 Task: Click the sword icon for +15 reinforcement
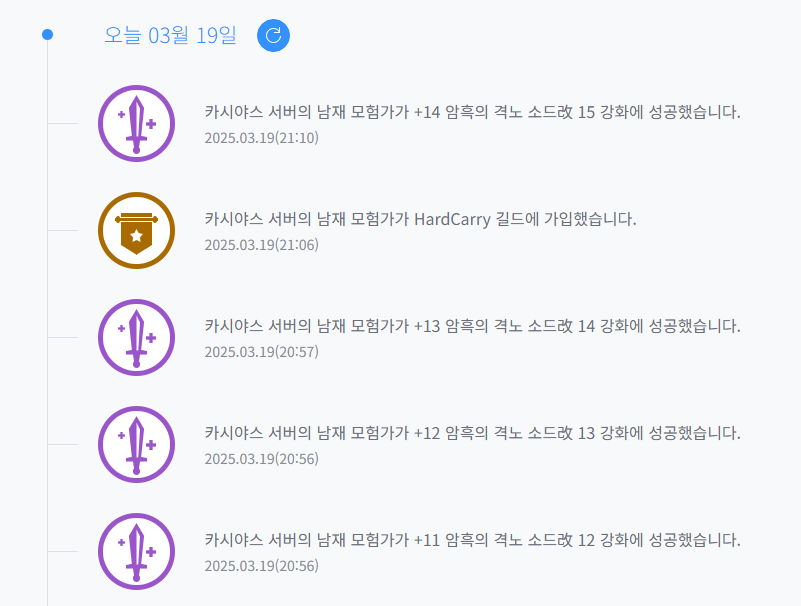pyautogui.click(x=136, y=123)
